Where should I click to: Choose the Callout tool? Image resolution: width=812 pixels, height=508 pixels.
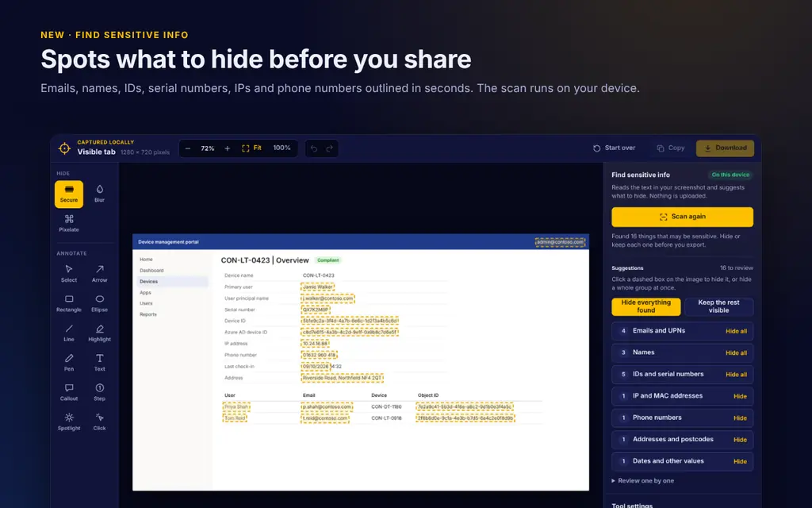point(69,392)
